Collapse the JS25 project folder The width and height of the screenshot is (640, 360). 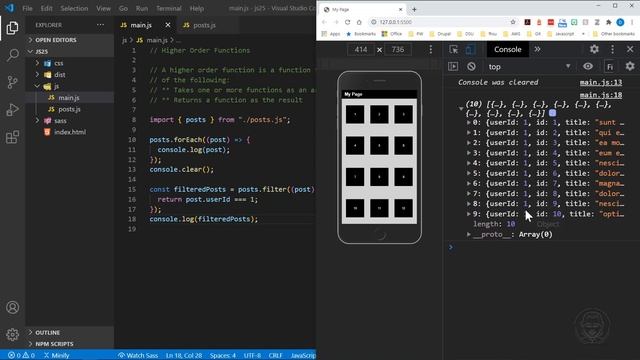[41, 51]
